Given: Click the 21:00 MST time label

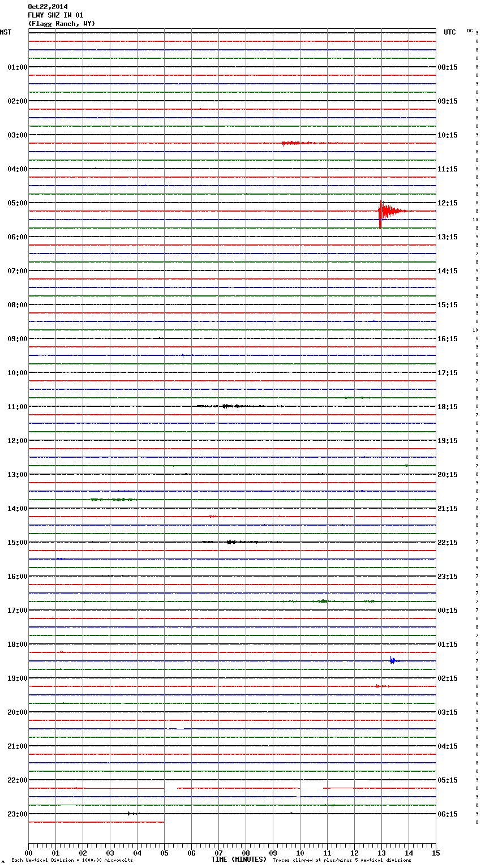Looking at the screenshot, I should click(18, 746).
